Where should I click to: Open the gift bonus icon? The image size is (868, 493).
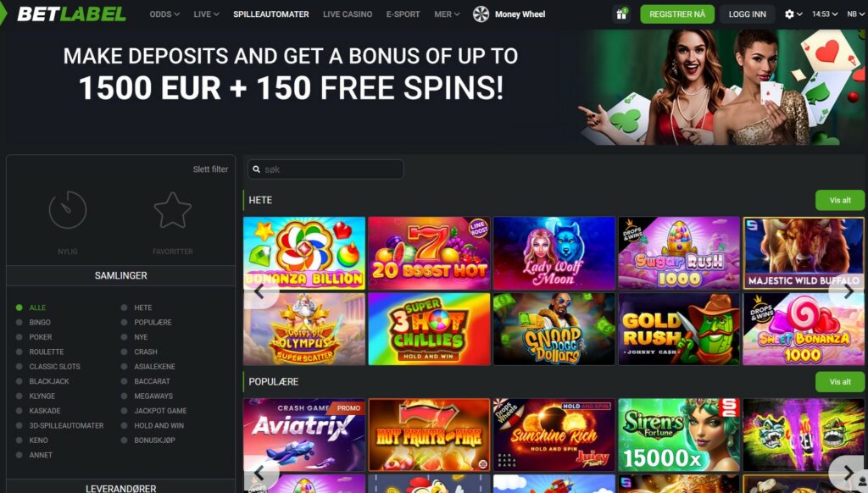(x=621, y=14)
